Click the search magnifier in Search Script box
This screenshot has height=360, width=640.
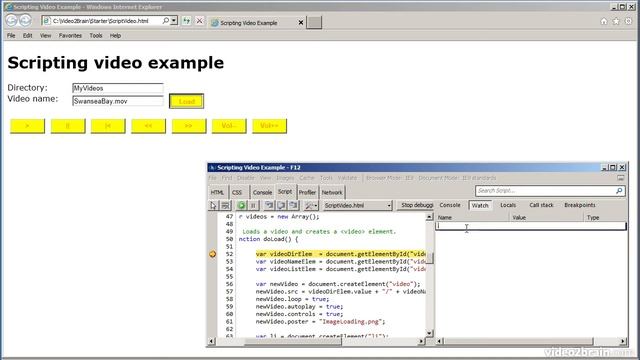tap(619, 191)
